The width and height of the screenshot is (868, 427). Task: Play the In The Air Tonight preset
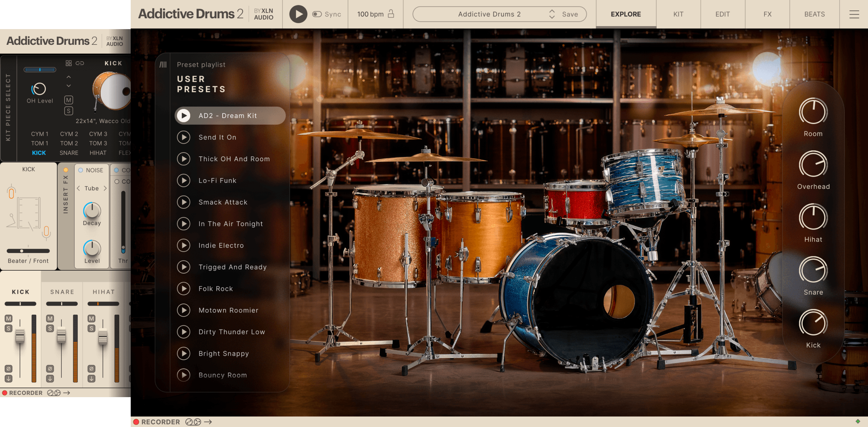click(183, 224)
